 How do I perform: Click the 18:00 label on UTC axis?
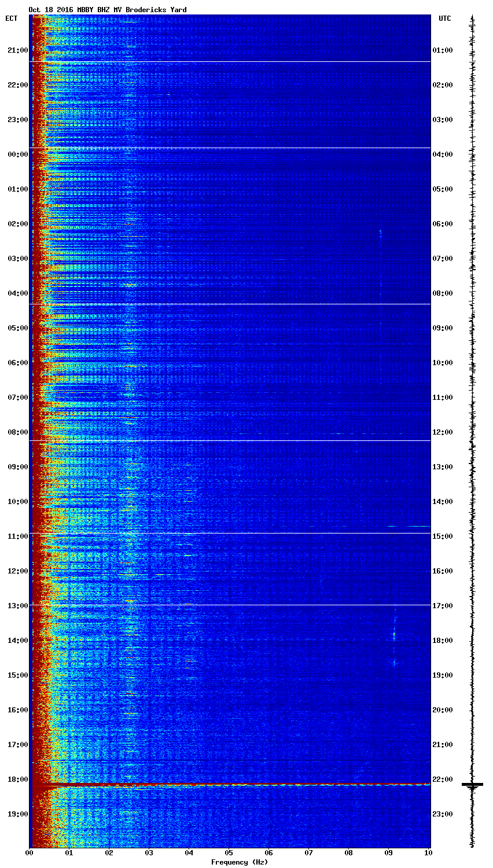tap(443, 641)
